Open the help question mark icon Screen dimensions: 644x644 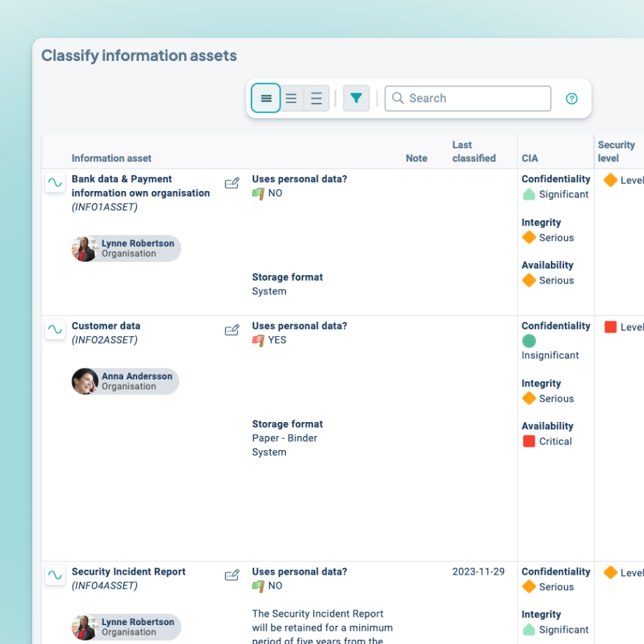[x=572, y=99]
